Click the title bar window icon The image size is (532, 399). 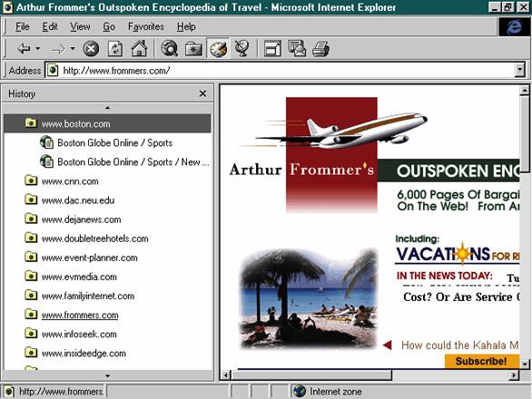[7, 7]
